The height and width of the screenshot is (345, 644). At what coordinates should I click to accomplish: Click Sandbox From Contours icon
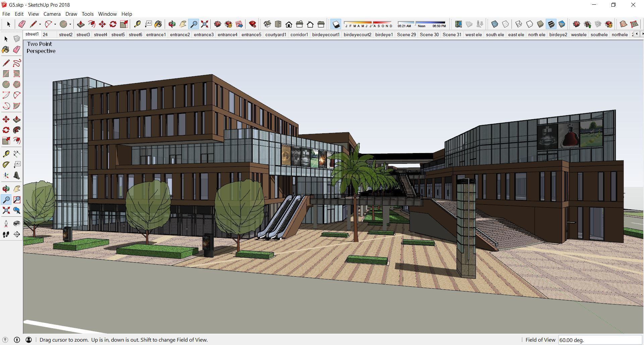coord(623,24)
